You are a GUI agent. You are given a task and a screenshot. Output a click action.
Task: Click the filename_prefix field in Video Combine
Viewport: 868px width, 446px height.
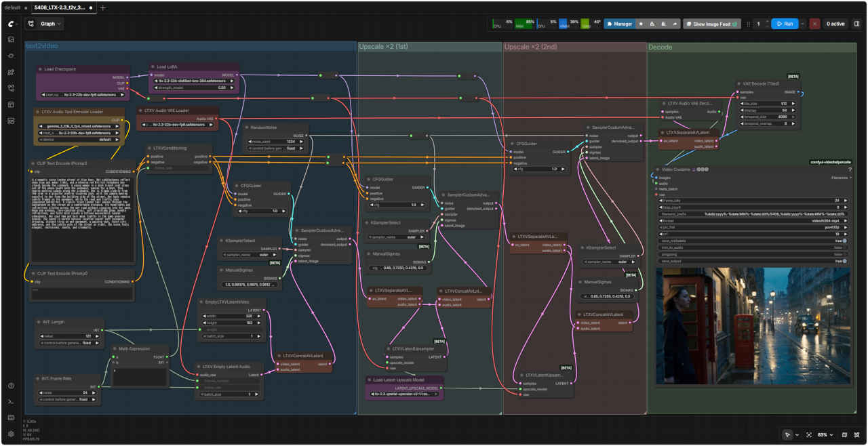click(x=753, y=214)
